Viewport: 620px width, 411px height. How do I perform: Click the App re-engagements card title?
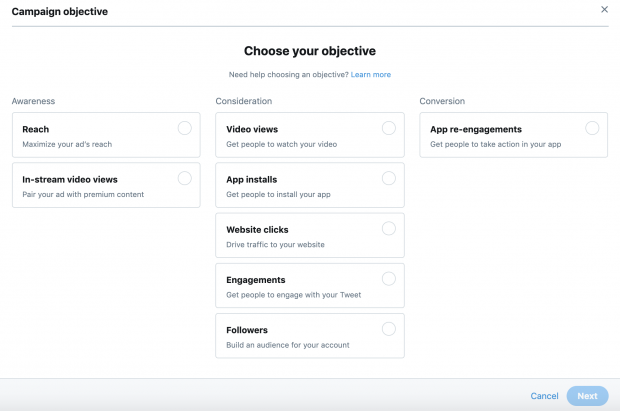pos(476,130)
